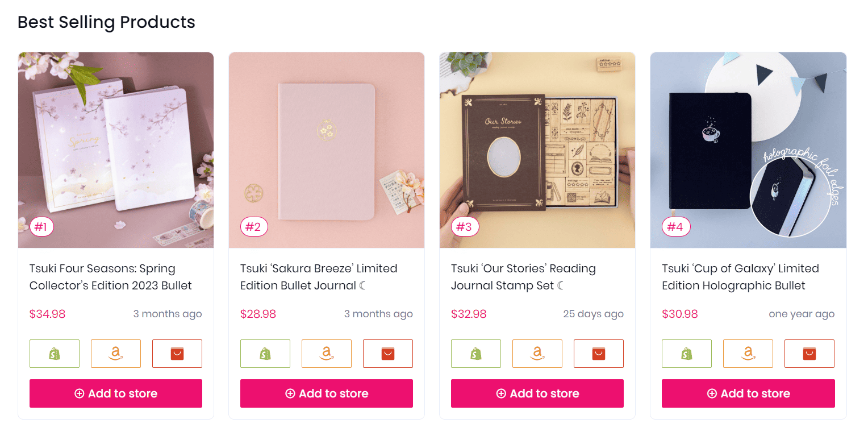Viewport: 868px width, 427px height.
Task: Add the Sakura Breeze journal to store
Action: click(x=326, y=393)
